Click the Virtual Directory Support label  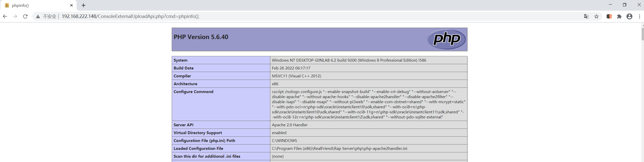click(198, 133)
